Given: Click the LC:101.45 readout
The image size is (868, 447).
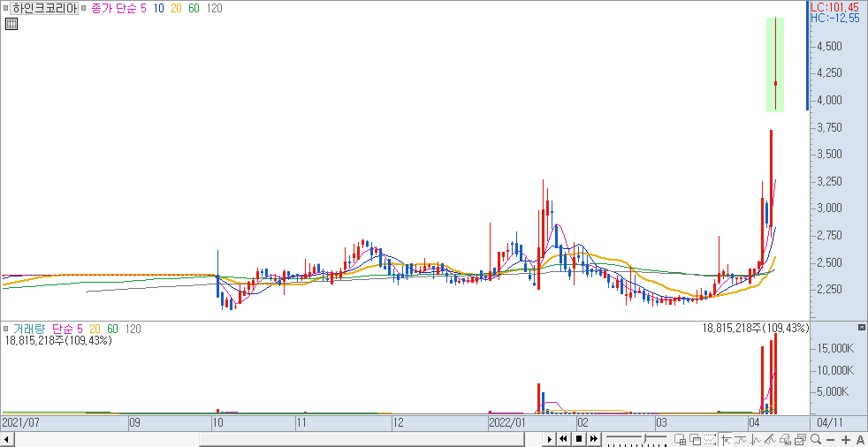Looking at the screenshot, I should click(x=834, y=7).
